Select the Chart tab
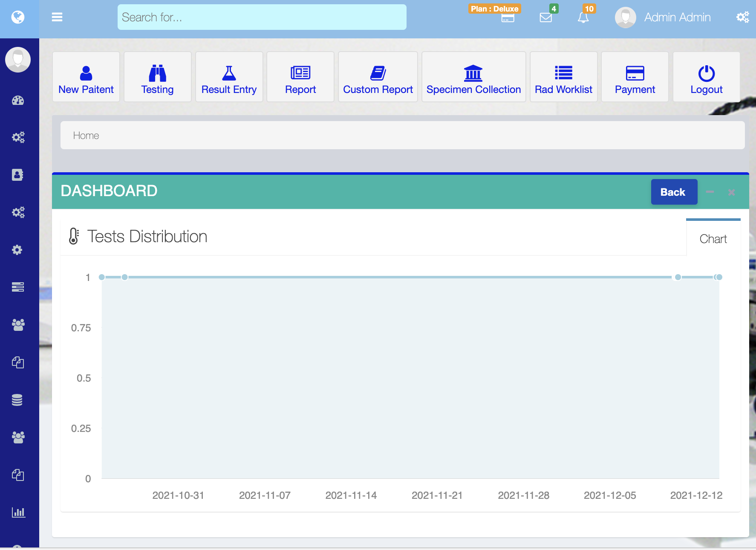Image resolution: width=756 pixels, height=550 pixels. click(713, 239)
